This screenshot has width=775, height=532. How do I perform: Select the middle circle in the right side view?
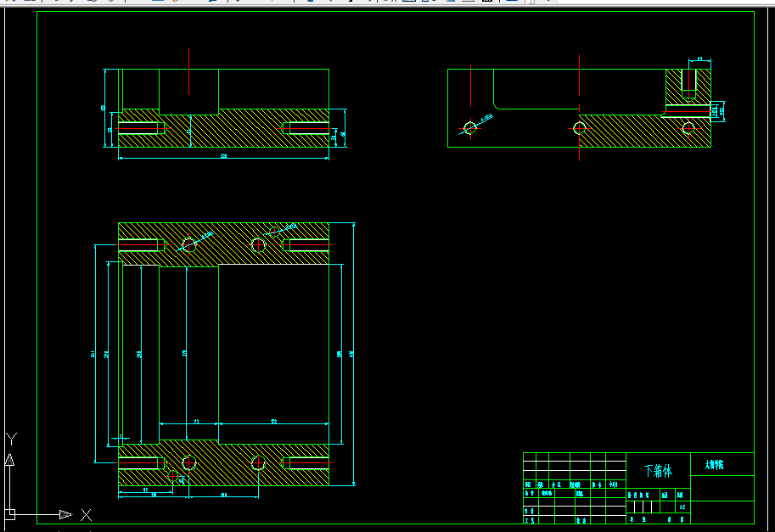579,128
